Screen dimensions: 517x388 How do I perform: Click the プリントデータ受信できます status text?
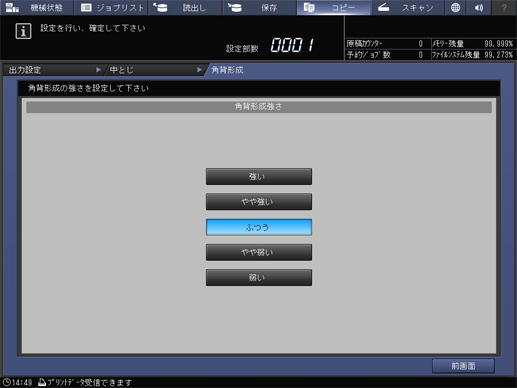(x=90, y=382)
